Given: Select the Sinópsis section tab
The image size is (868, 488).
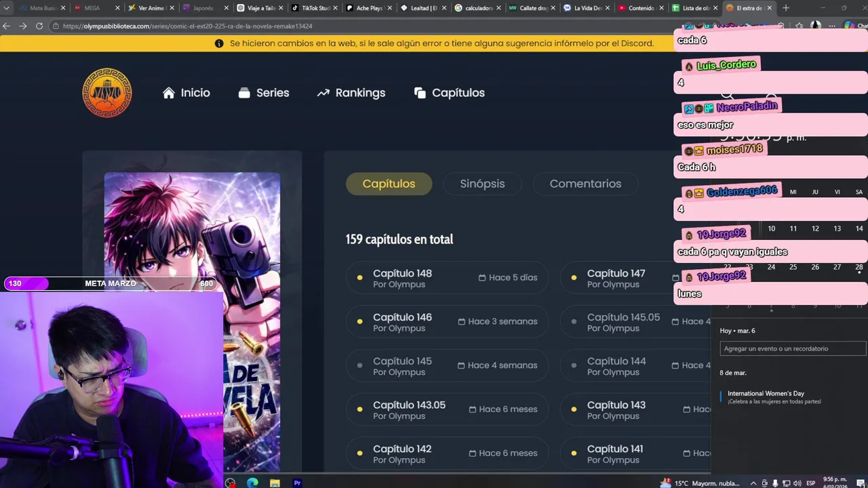Looking at the screenshot, I should coord(482,184).
